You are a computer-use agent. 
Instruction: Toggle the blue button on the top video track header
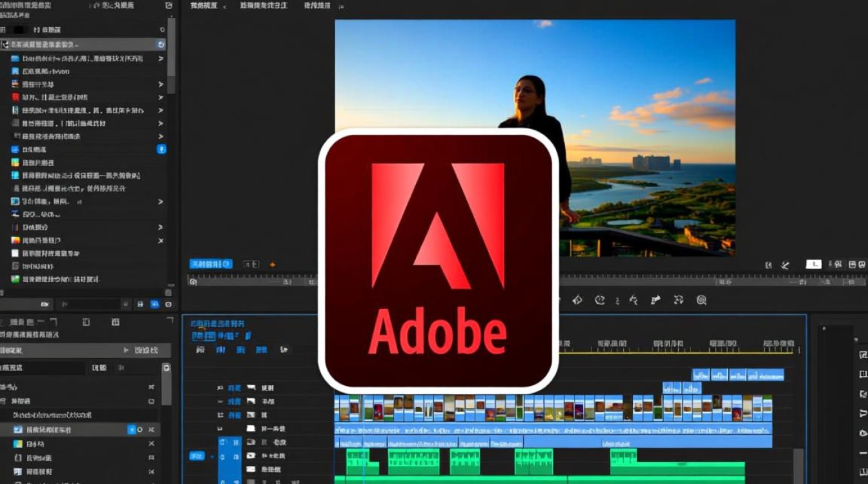coord(234,388)
